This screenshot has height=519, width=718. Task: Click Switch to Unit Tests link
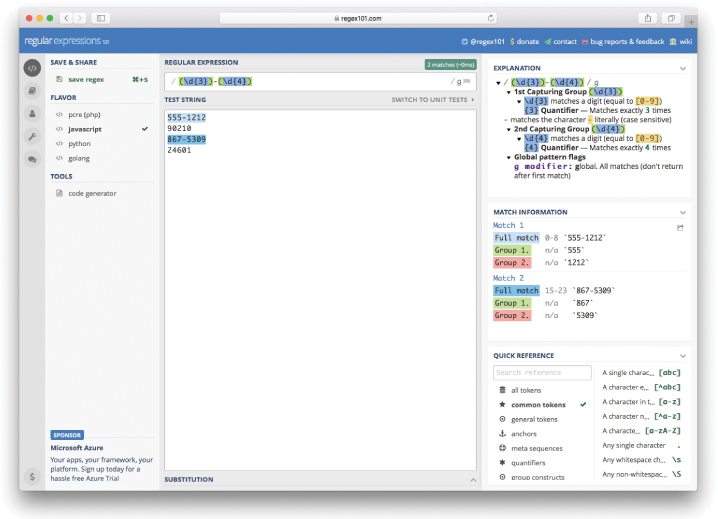tap(432, 100)
